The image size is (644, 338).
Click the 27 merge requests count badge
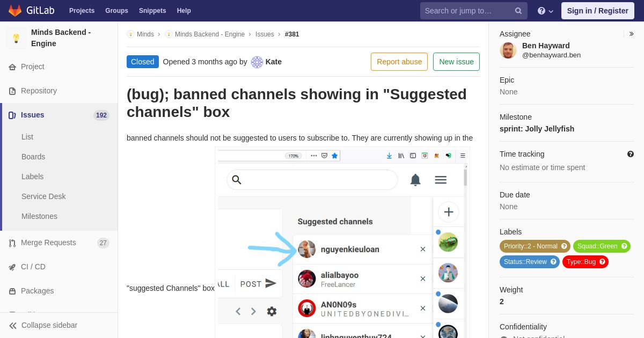tap(103, 243)
